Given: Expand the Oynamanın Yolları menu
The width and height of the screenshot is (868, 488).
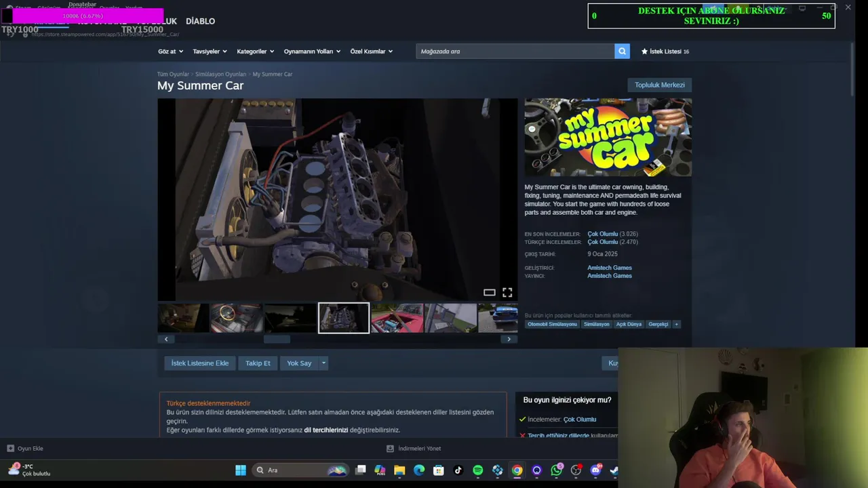Looking at the screenshot, I should (x=312, y=52).
